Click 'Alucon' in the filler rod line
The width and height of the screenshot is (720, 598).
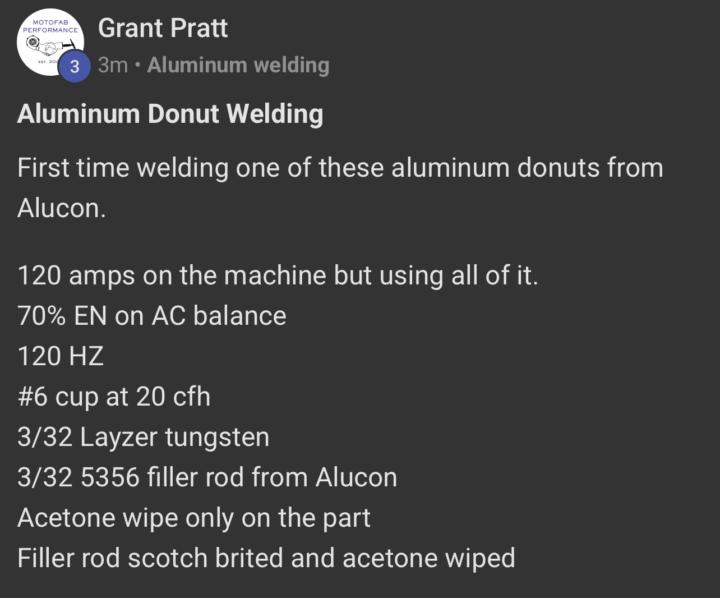(x=356, y=477)
